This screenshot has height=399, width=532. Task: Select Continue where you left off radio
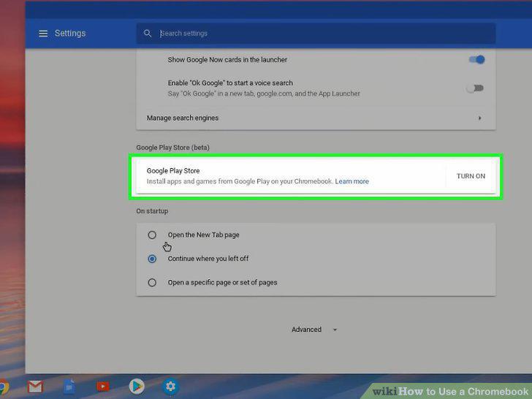tap(152, 259)
